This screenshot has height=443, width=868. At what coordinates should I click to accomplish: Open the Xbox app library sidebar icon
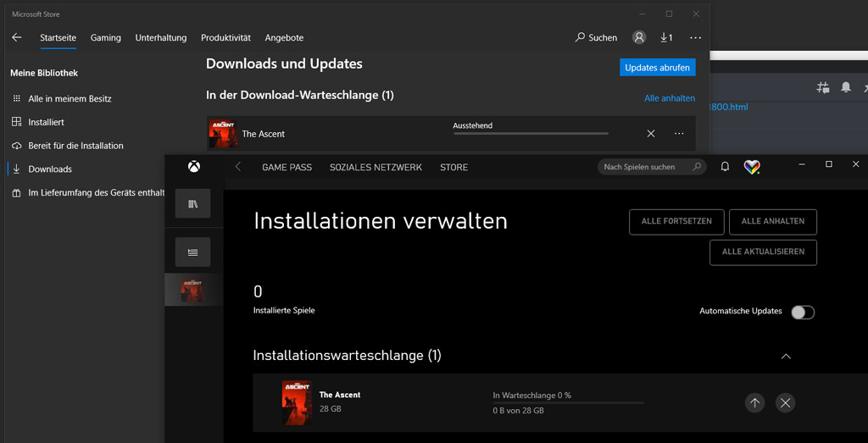coord(192,203)
